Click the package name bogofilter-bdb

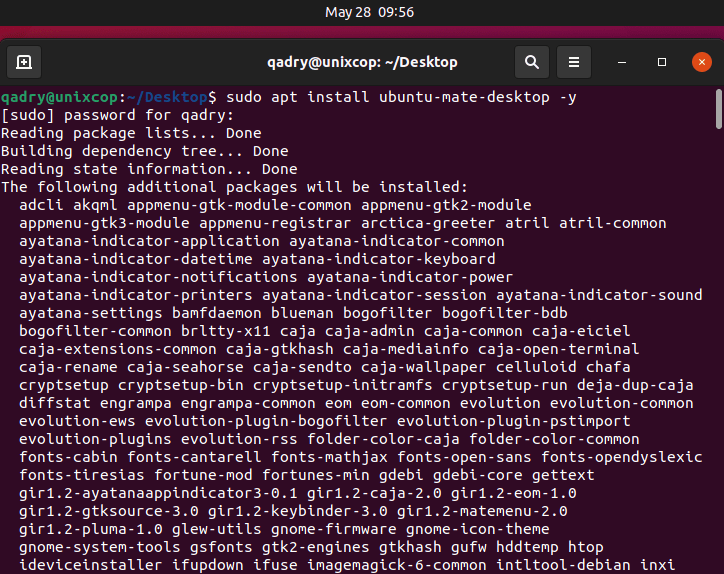[x=505, y=314]
